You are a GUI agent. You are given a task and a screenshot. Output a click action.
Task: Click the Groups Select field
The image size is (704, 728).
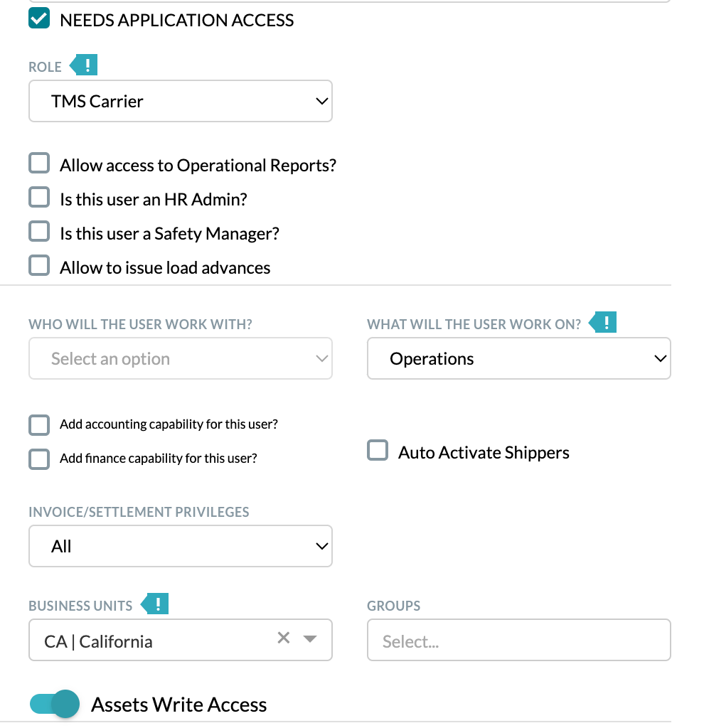pyautogui.click(x=518, y=640)
